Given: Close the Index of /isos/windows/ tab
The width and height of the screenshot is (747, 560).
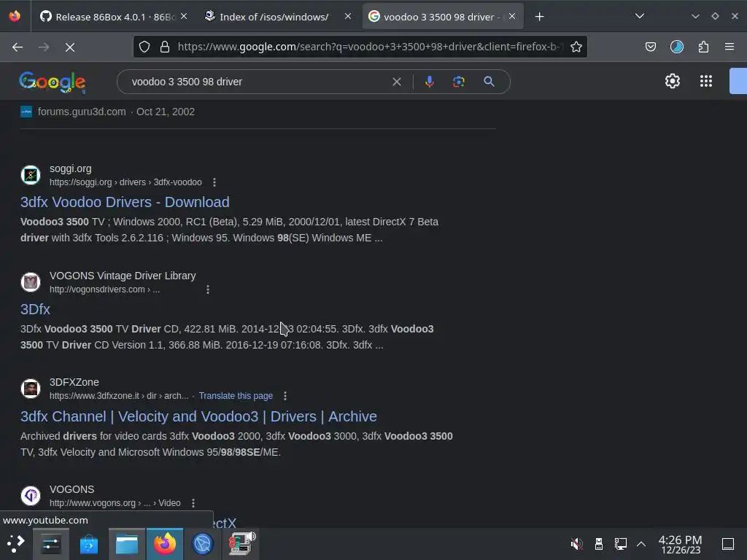Looking at the screenshot, I should click(348, 17).
